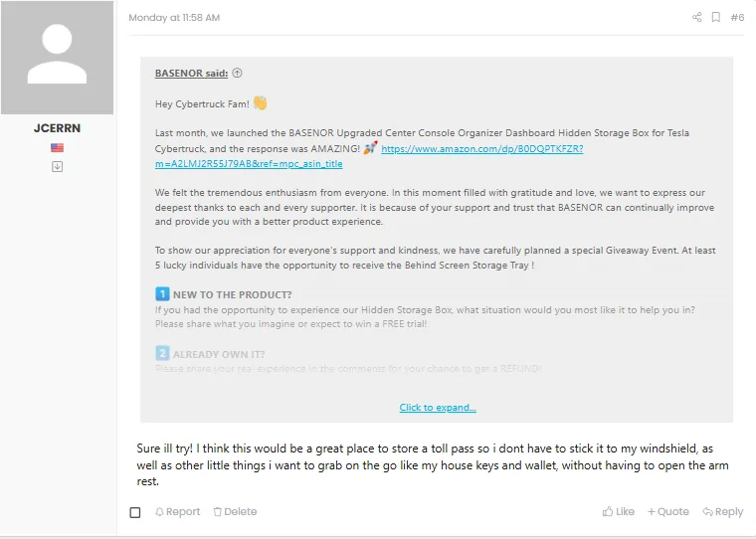Click the Like thumbs-up icon
Screen dimensions: 756x539
[608, 511]
